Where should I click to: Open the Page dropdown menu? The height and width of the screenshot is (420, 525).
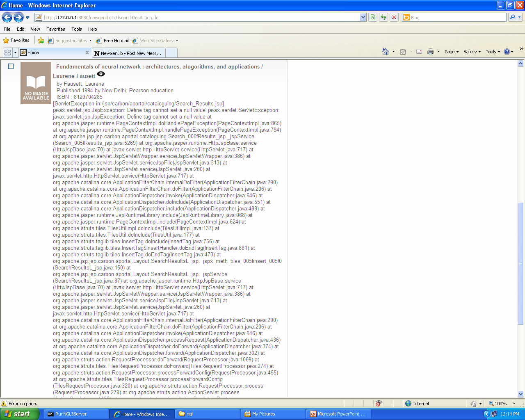[451, 52]
